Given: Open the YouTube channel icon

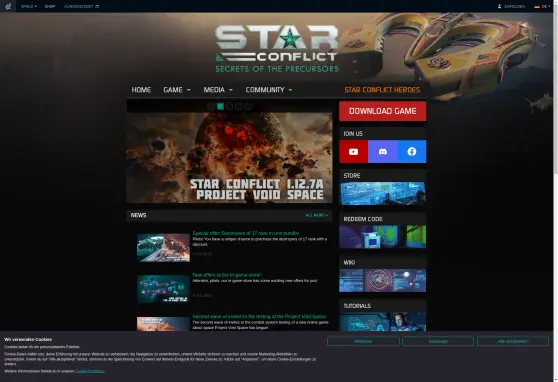Looking at the screenshot, I should pos(353,152).
